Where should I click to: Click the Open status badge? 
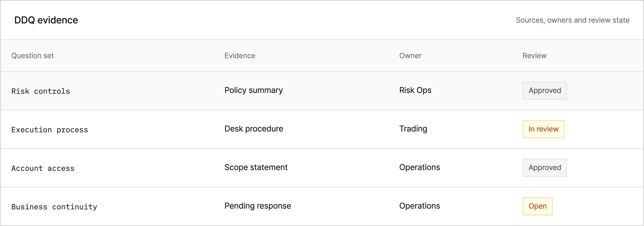pos(537,206)
